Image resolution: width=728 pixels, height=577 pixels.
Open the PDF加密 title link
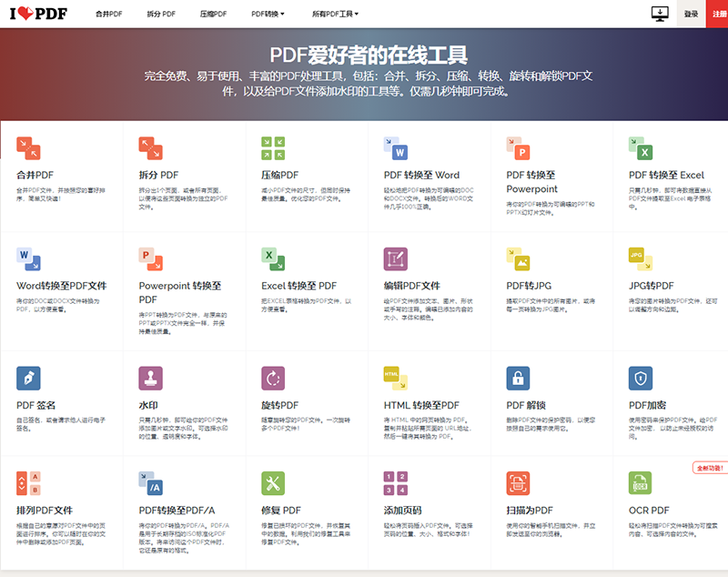pos(648,405)
